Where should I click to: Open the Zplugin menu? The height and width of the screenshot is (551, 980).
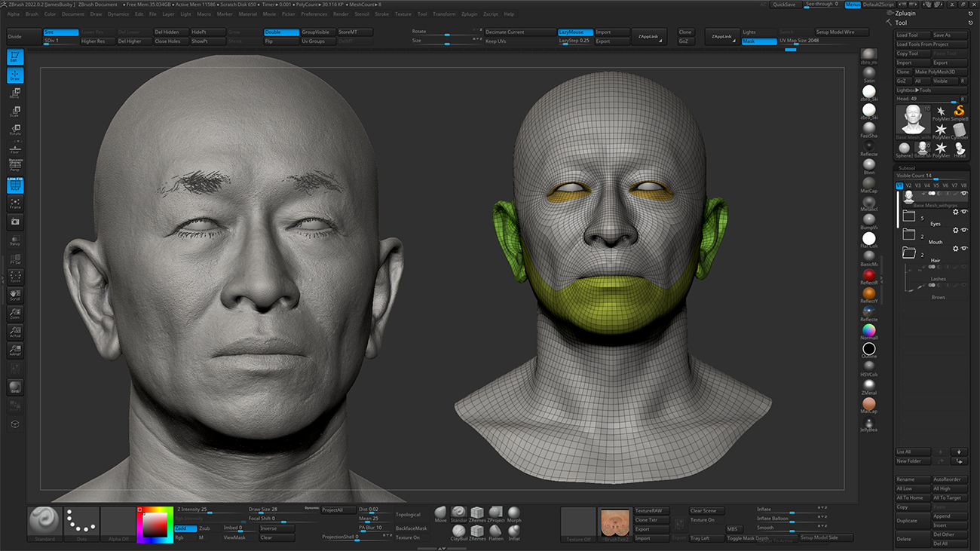click(x=469, y=14)
